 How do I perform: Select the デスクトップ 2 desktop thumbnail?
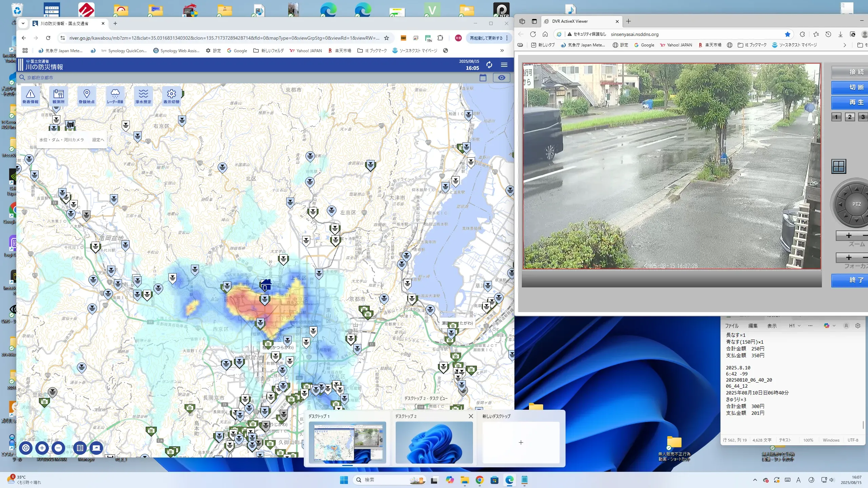(434, 442)
